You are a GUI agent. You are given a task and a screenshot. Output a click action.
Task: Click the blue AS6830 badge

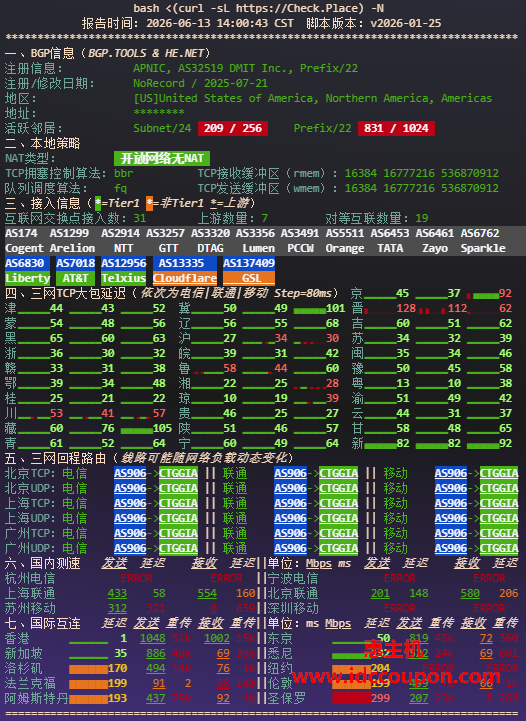(x=27, y=263)
